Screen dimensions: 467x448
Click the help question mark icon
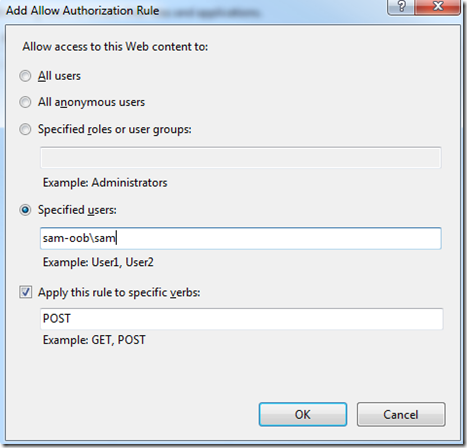click(x=401, y=7)
